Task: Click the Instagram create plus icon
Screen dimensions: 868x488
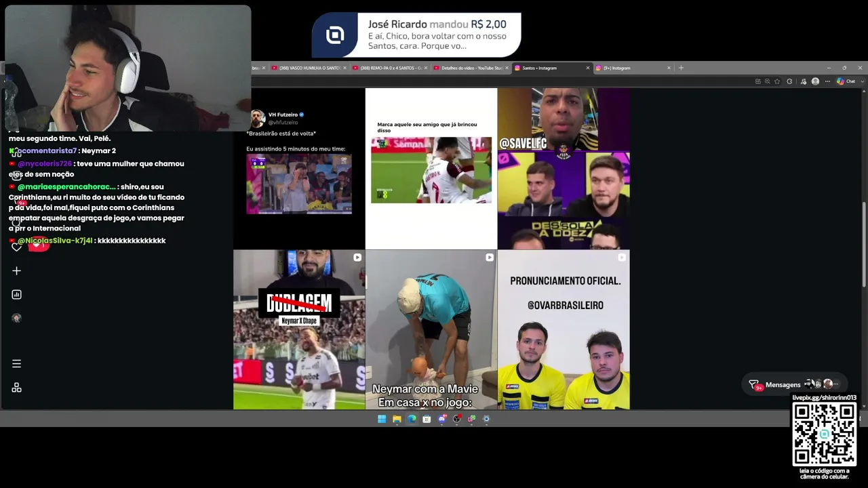Action: click(17, 271)
